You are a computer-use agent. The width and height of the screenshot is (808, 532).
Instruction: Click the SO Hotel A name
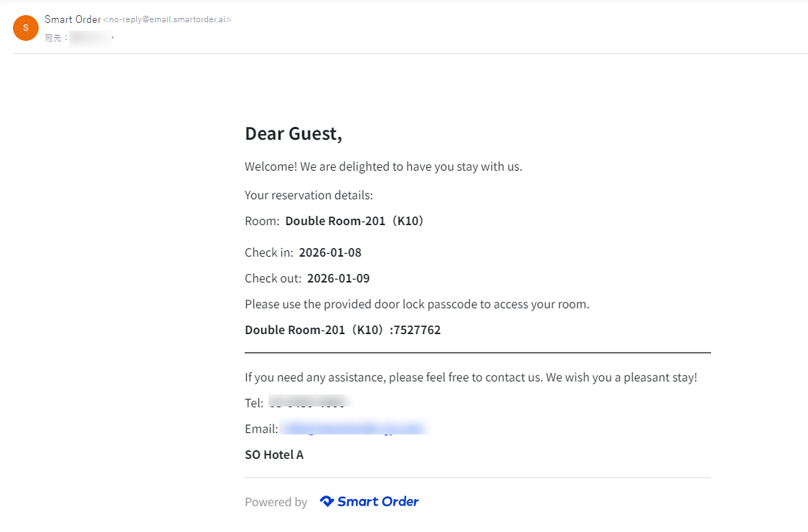[274, 455]
